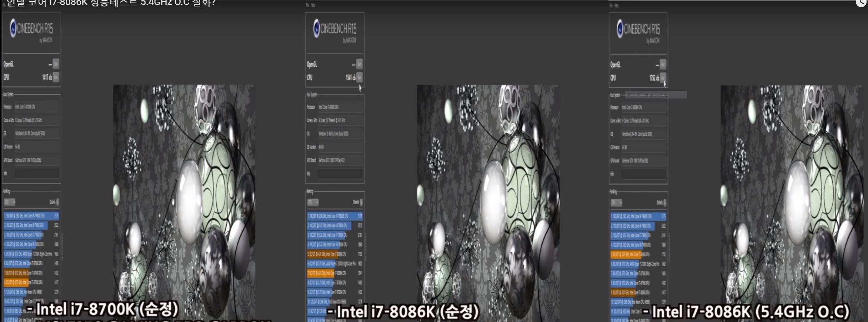
Task: Click the Cinebench R15 logo in the middle window
Action: (x=335, y=31)
